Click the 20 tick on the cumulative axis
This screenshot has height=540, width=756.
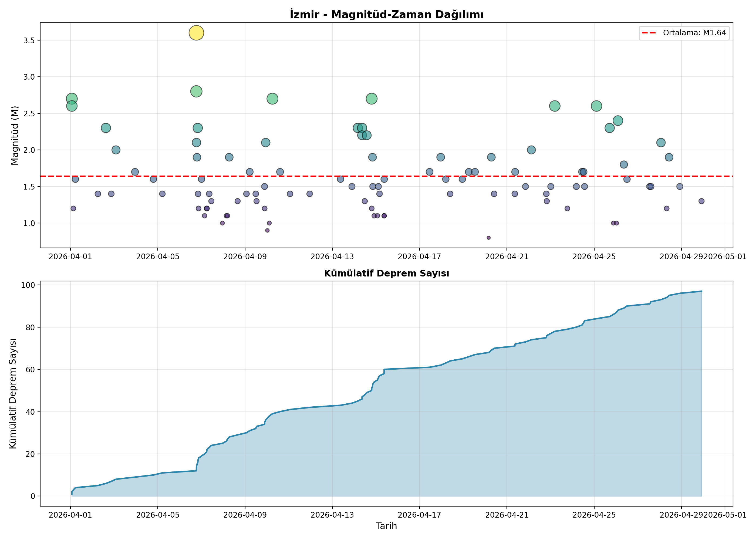coord(31,454)
